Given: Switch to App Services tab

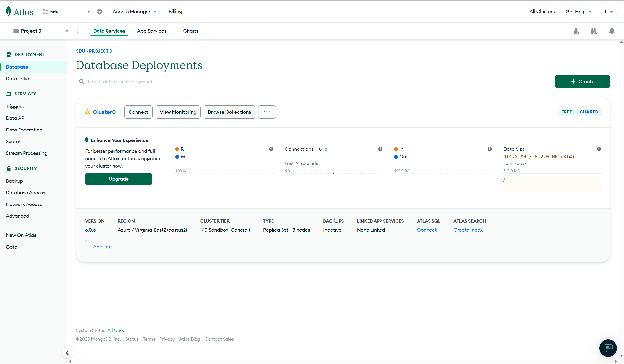Looking at the screenshot, I should (x=152, y=31).
